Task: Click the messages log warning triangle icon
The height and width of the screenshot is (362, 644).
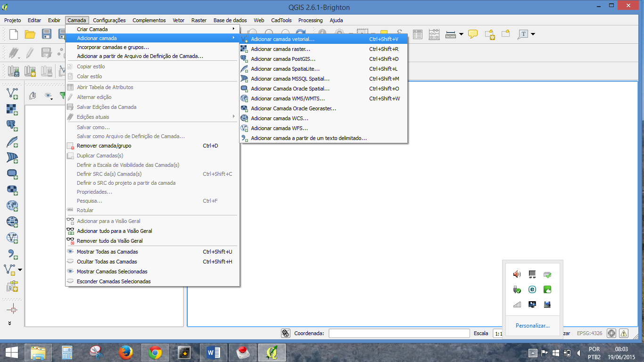Action: click(x=624, y=333)
